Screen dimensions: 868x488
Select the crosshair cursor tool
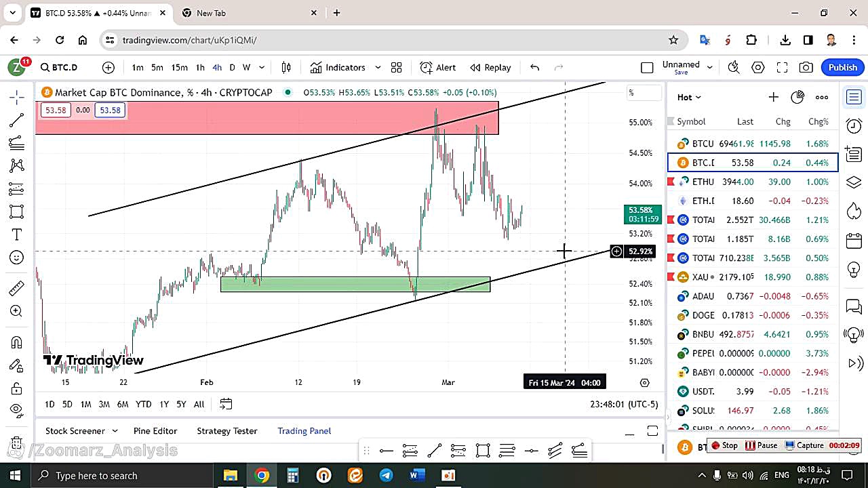pos(17,98)
